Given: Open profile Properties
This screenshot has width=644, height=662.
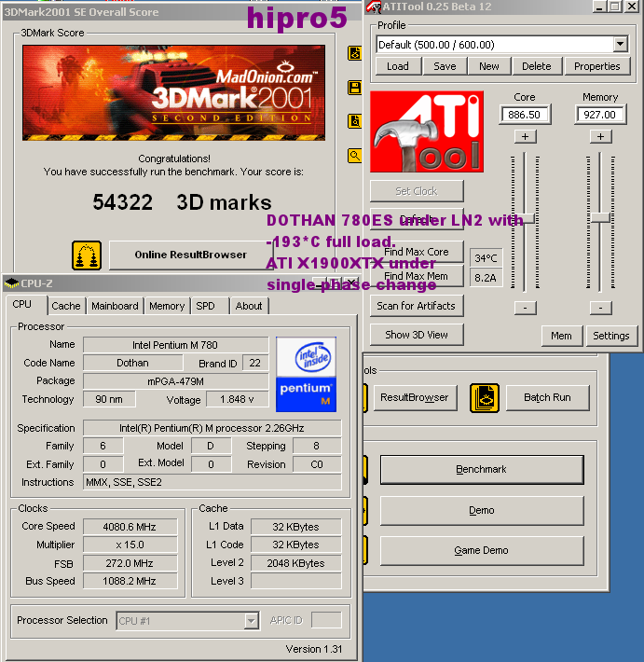Looking at the screenshot, I should pyautogui.click(x=597, y=66).
